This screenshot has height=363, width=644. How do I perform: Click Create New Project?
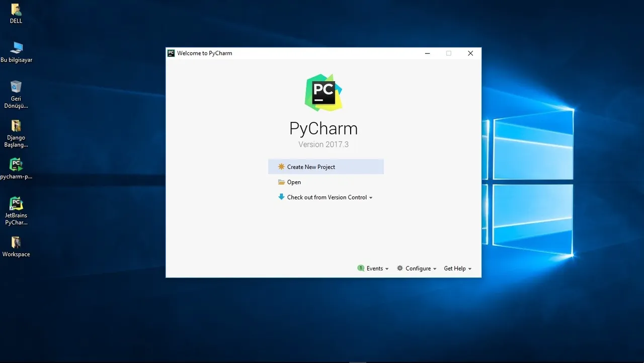click(326, 167)
